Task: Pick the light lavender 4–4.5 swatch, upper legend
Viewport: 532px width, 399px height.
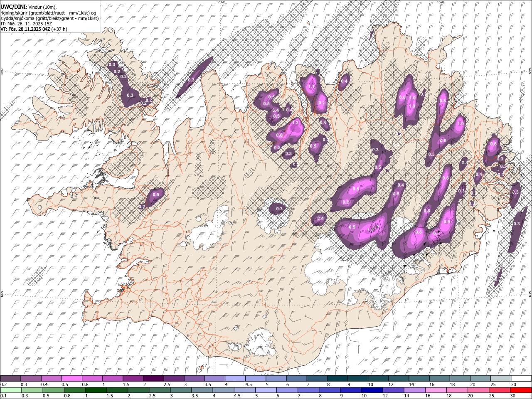Action: (235, 379)
